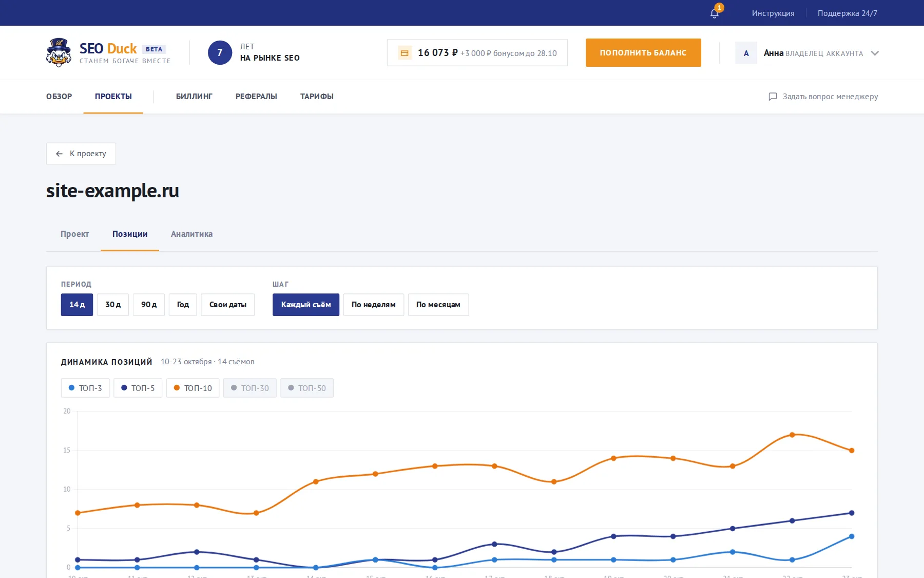Viewport: 924px width, 578px height.
Task: Click the avatar icon with letter A
Action: tap(746, 53)
